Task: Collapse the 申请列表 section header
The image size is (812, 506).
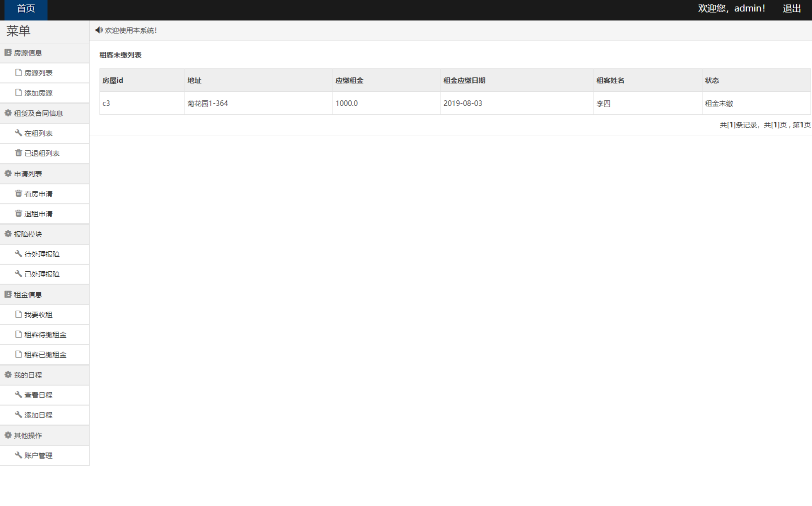Action: coord(44,174)
